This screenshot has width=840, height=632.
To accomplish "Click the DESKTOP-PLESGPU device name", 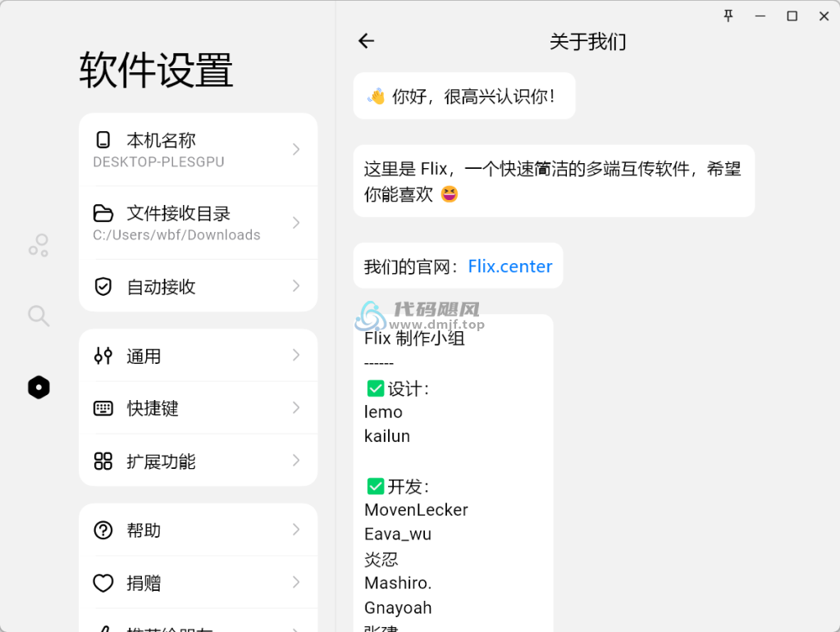I will click(x=158, y=161).
